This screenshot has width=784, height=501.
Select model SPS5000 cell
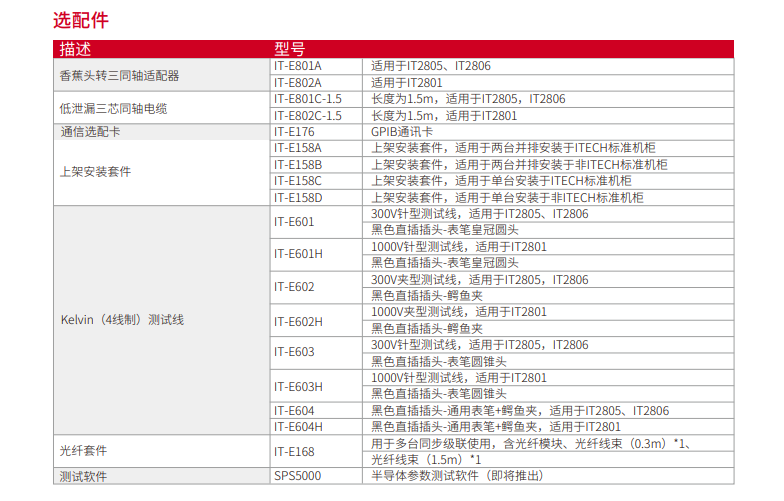pos(316,476)
